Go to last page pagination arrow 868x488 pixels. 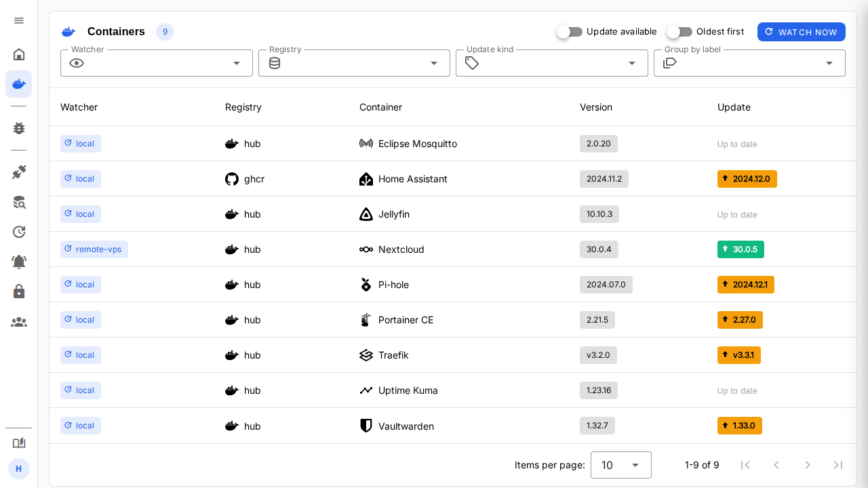(838, 465)
